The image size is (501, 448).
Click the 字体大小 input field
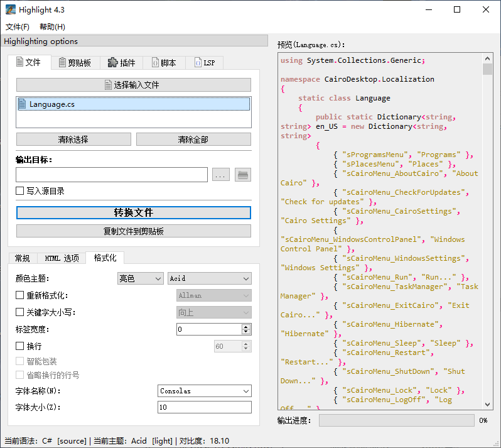(205, 407)
